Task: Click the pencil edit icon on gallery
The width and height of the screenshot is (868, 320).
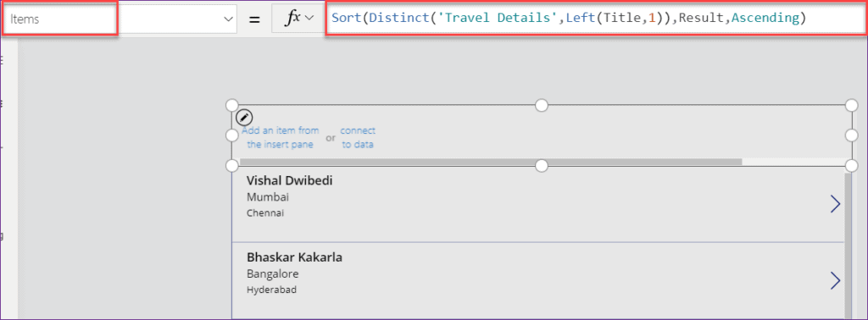Action: point(244,117)
